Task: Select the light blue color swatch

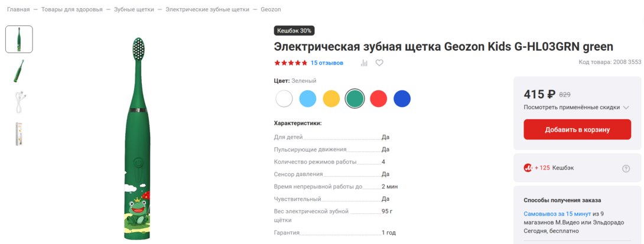Action: [x=308, y=99]
